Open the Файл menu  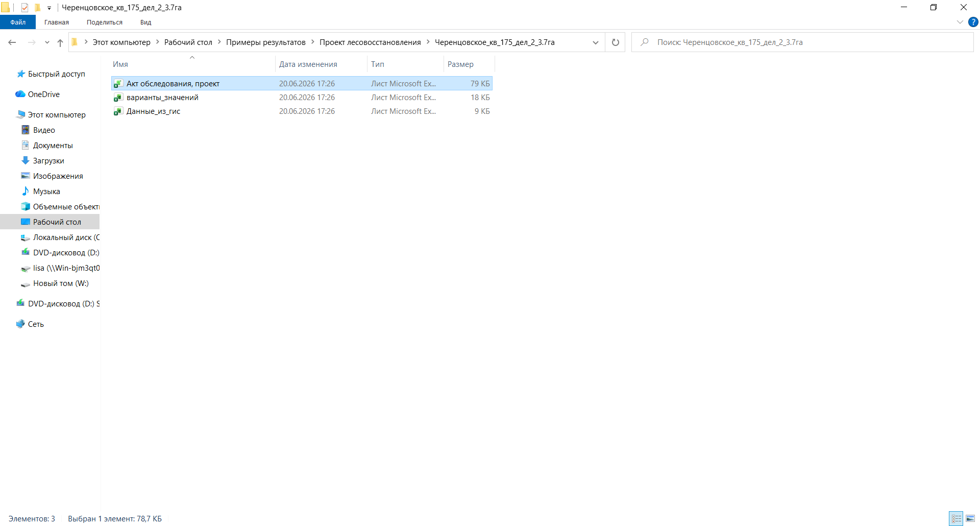coord(18,22)
